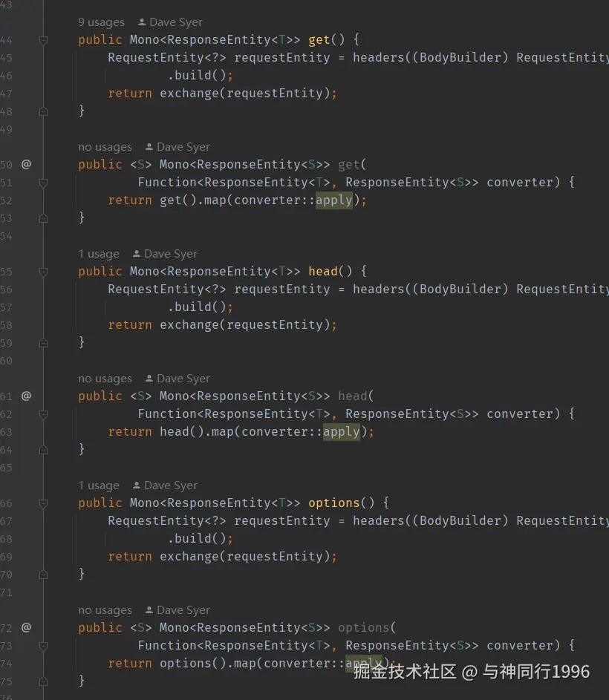Open 'no usages' hint above line 72
The image size is (609, 700).
pos(105,610)
